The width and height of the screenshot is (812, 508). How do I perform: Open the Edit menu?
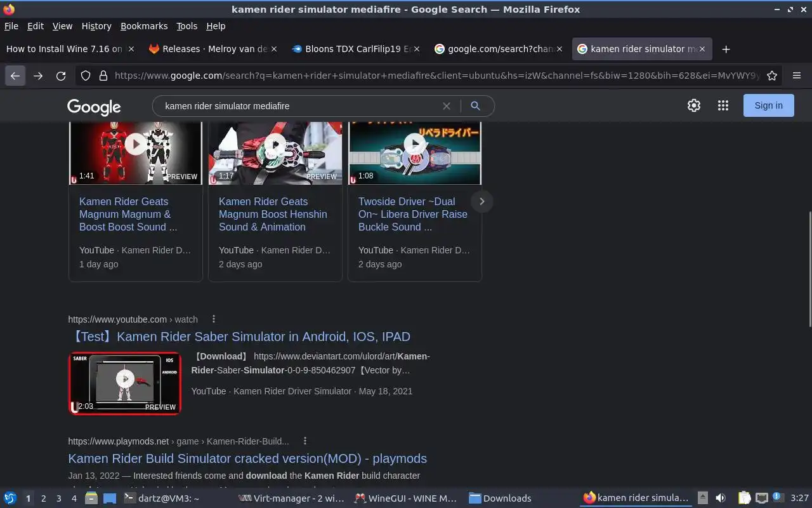tap(36, 26)
